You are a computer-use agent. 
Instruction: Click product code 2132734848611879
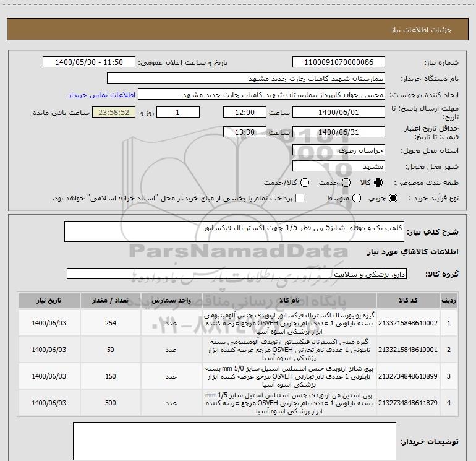pyautogui.click(x=408, y=403)
